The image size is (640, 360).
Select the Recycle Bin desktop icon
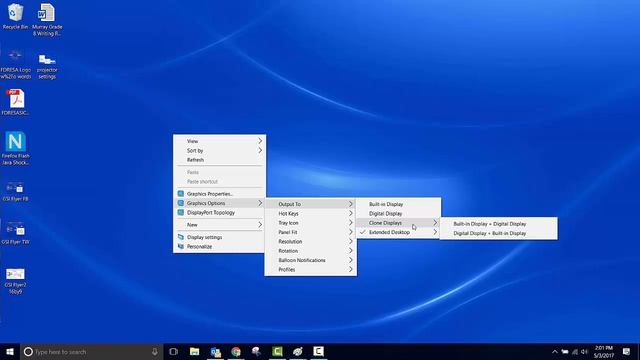coord(16,17)
